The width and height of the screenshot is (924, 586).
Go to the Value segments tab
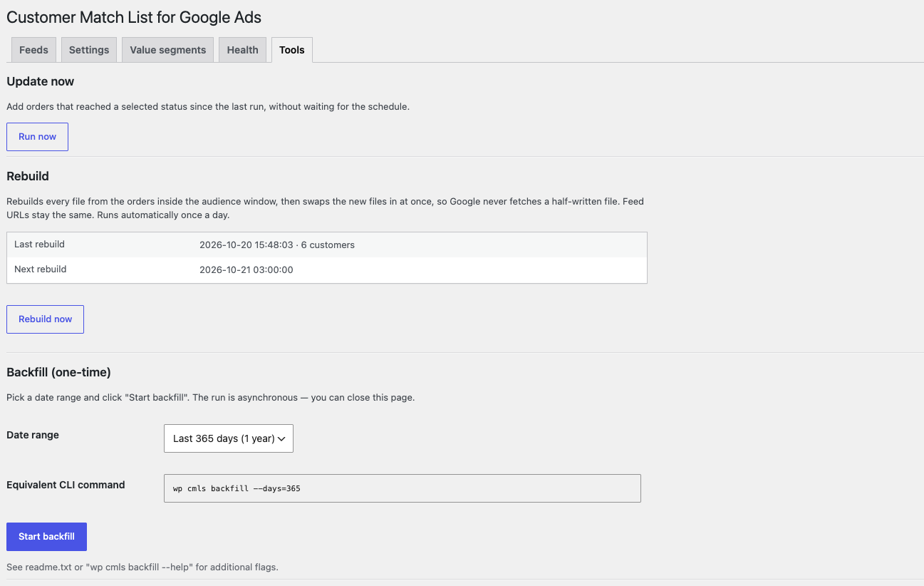coord(168,50)
